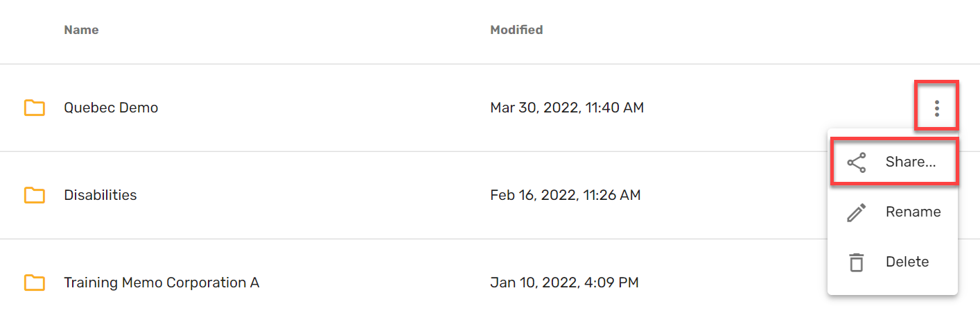Click the share network icon in menu

(x=857, y=162)
